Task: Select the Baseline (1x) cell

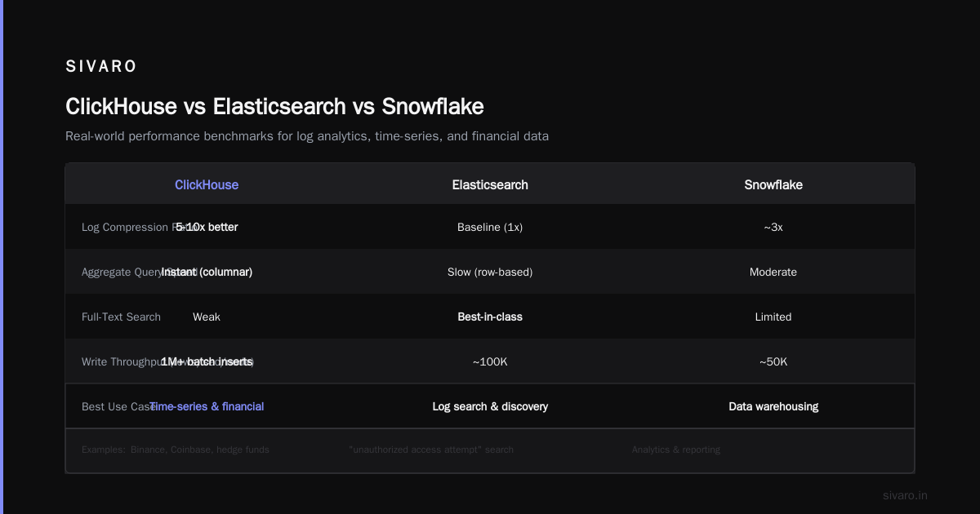Action: [x=490, y=228]
